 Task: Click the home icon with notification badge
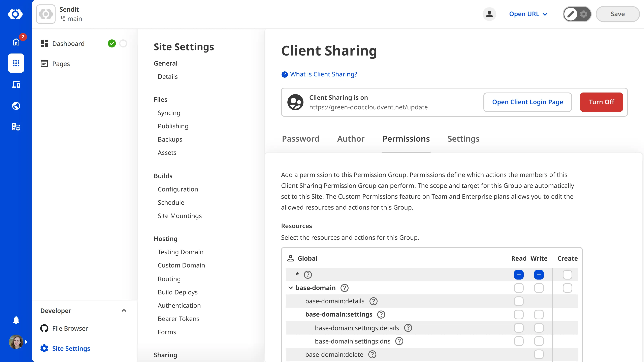coord(16,42)
